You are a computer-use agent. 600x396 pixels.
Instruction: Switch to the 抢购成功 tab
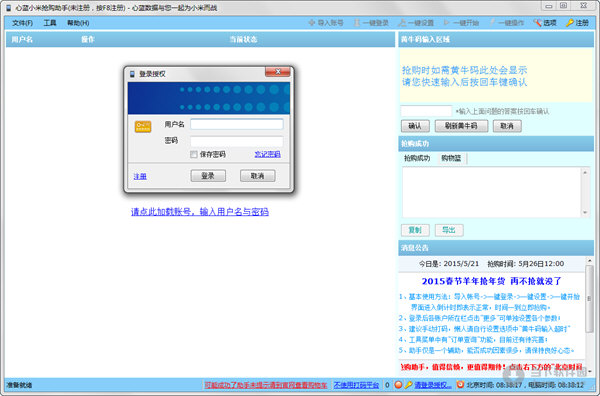pos(417,158)
